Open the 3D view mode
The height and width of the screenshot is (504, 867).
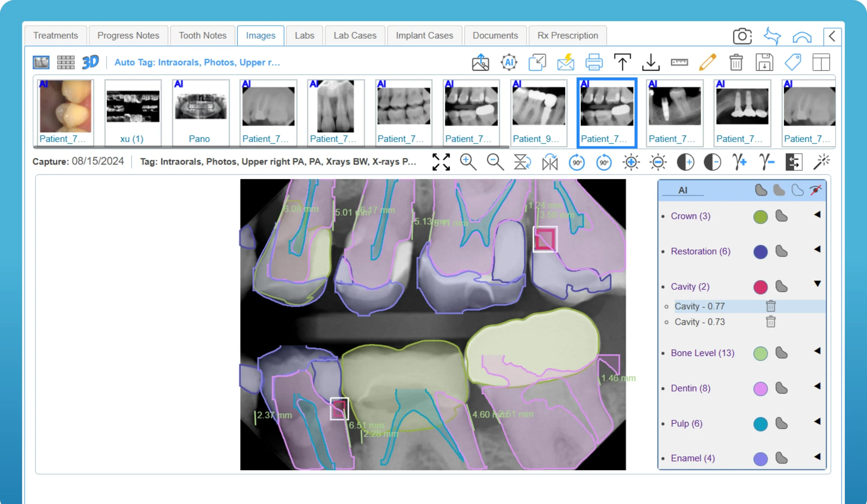tap(90, 62)
